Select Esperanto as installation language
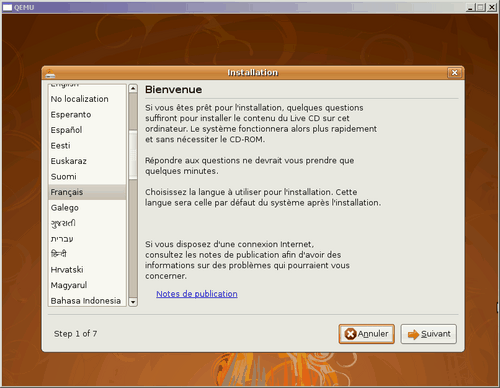 [87, 114]
